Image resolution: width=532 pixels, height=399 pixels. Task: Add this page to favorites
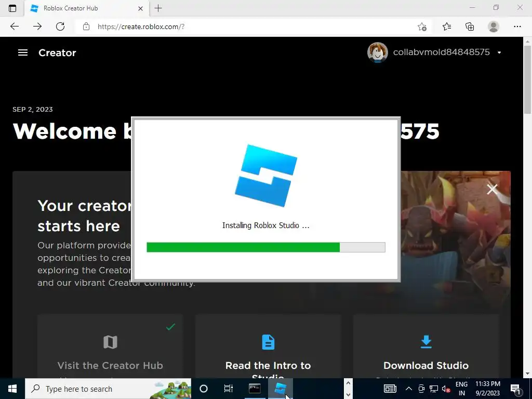click(x=422, y=26)
